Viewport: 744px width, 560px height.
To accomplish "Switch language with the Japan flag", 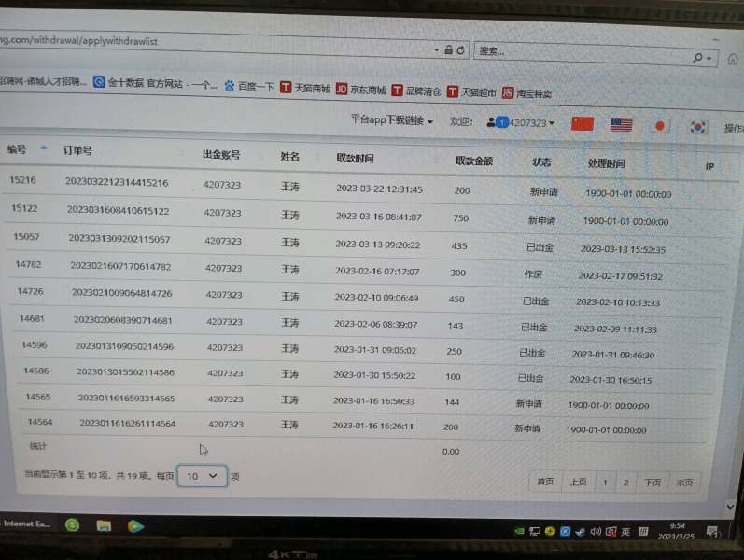I will pos(660,126).
